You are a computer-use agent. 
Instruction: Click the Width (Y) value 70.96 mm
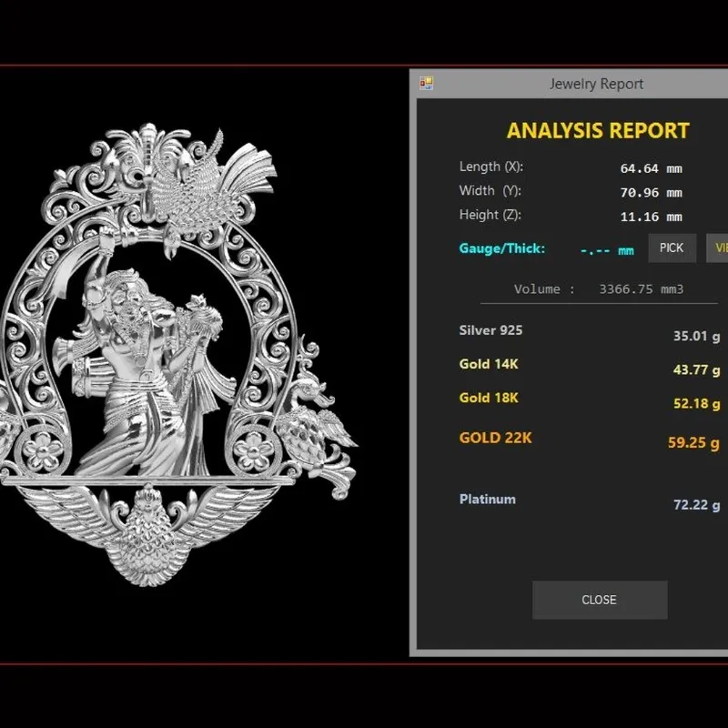tap(651, 193)
